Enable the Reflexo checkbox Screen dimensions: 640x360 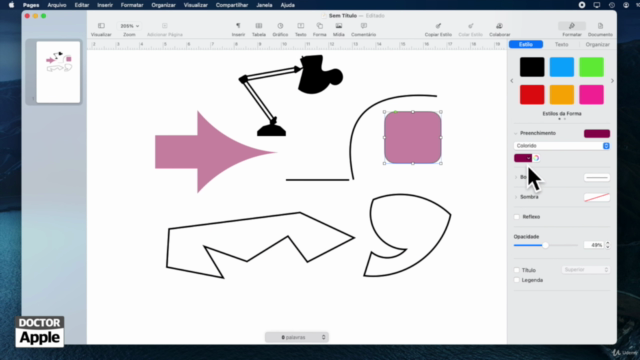pyautogui.click(x=517, y=217)
